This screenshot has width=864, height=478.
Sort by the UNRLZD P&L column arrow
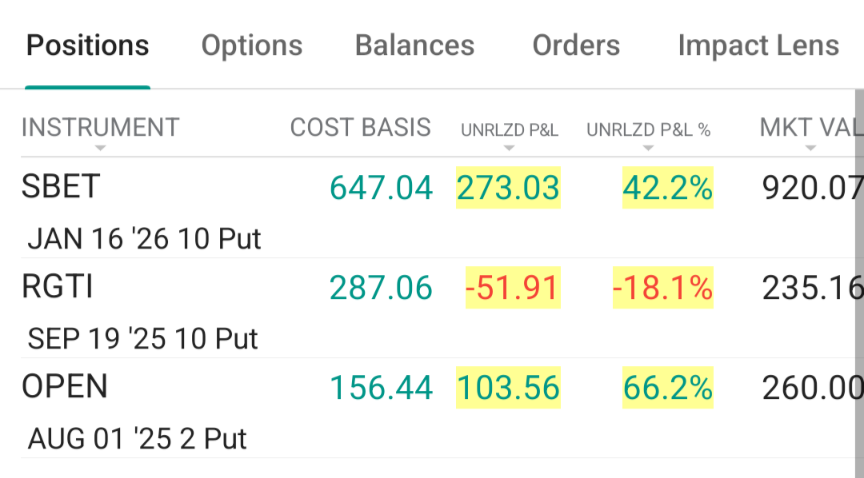click(509, 148)
